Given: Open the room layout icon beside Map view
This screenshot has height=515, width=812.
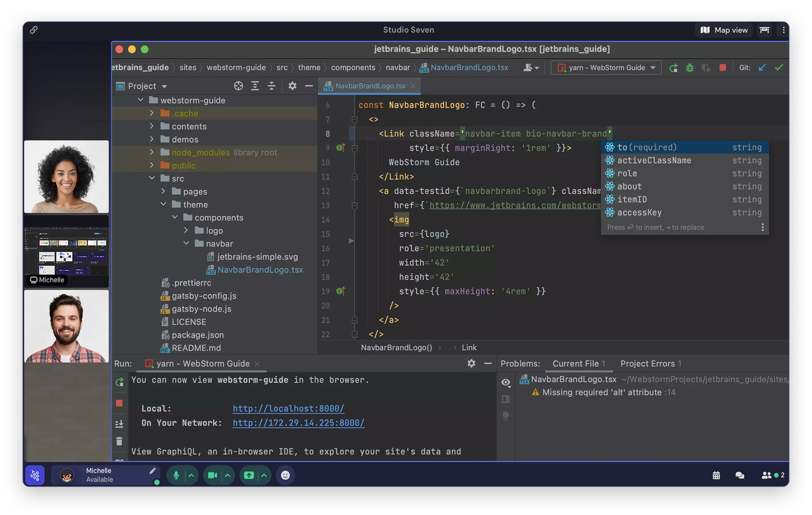Looking at the screenshot, I should [764, 30].
